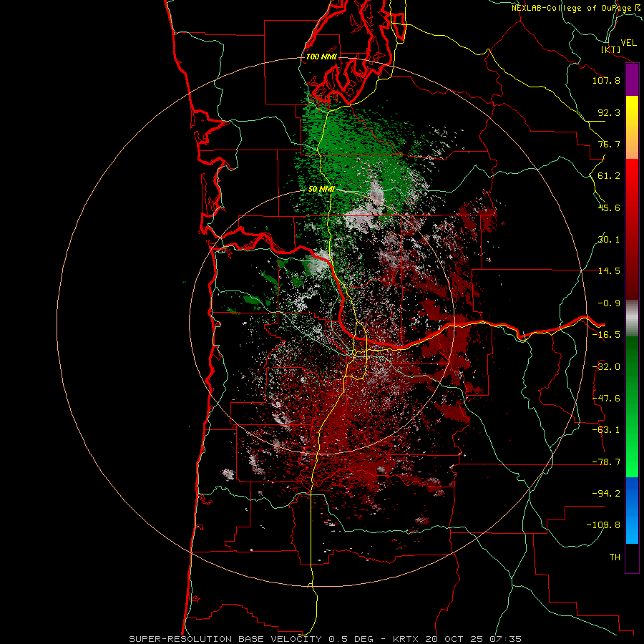Click the 100 NMI range ring label
This screenshot has height=644, width=644.
point(321,57)
